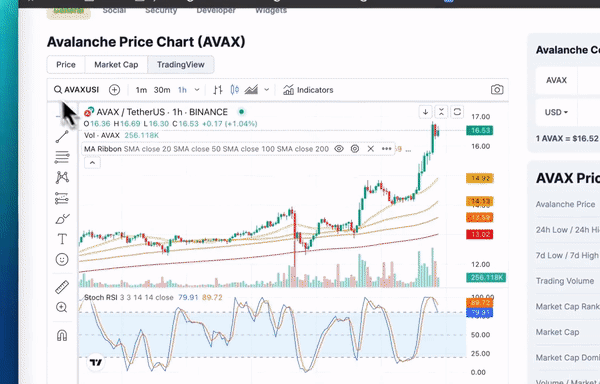
Task: Click the AVAXUSD symbol search field
Action: coord(76,90)
